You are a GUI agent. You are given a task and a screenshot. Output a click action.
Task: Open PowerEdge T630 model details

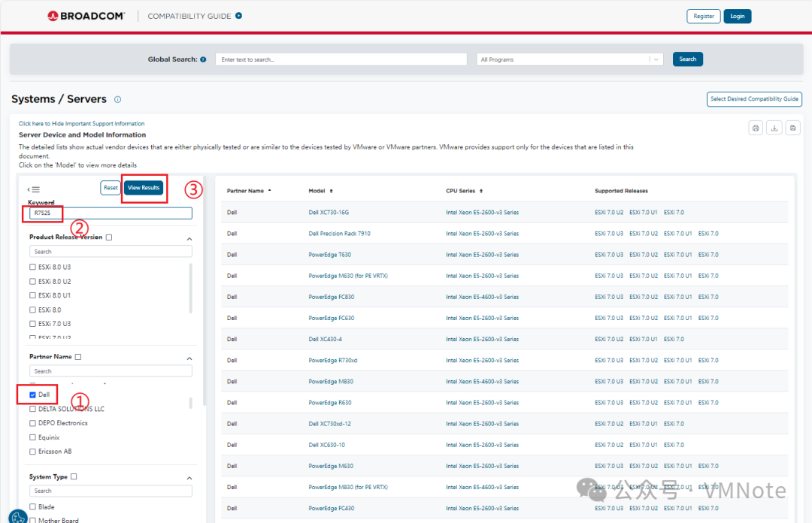[330, 255]
